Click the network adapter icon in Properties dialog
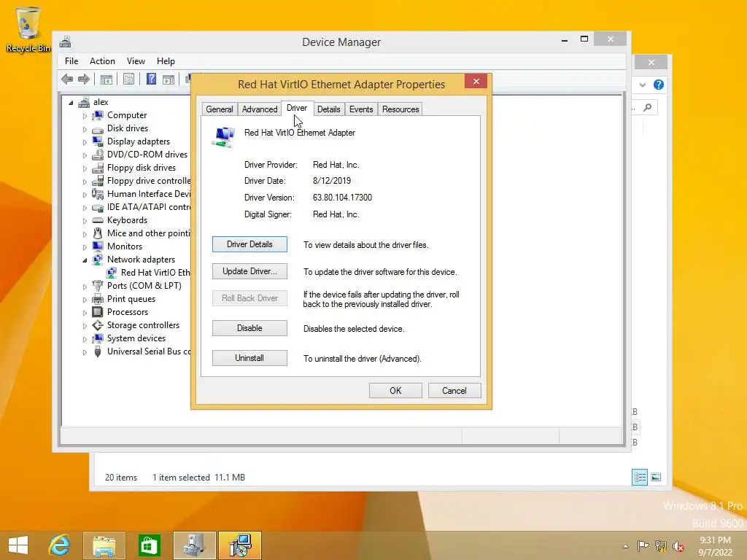The height and width of the screenshot is (560, 747). (223, 137)
